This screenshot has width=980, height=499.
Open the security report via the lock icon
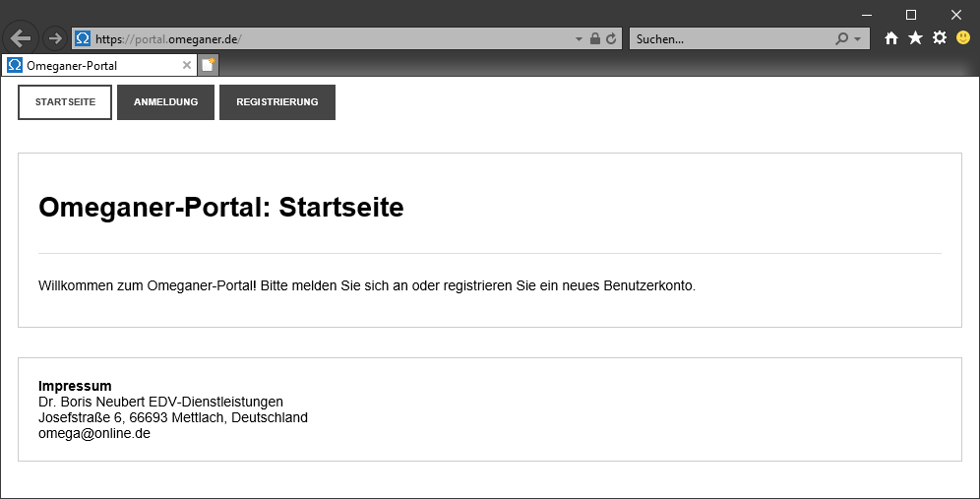click(594, 38)
